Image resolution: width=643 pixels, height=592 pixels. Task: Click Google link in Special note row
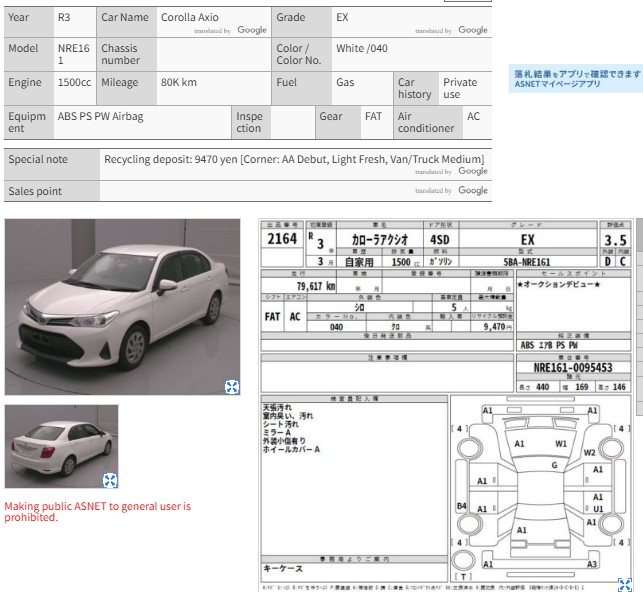point(473,171)
